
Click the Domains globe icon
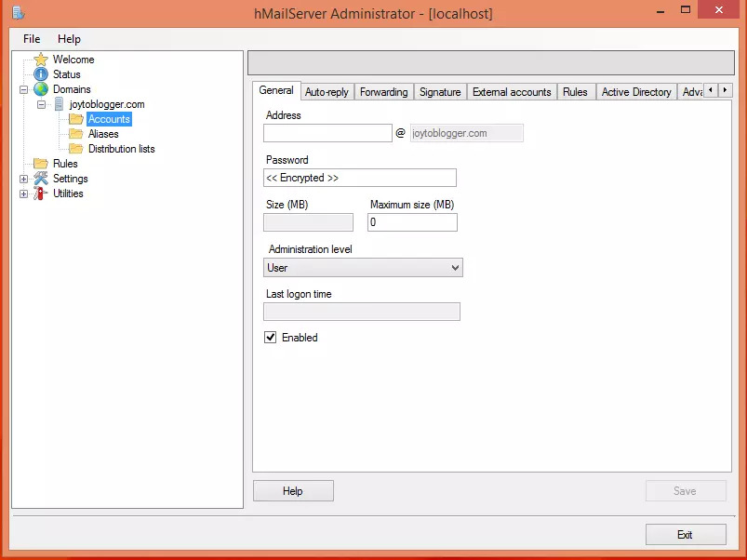41,89
